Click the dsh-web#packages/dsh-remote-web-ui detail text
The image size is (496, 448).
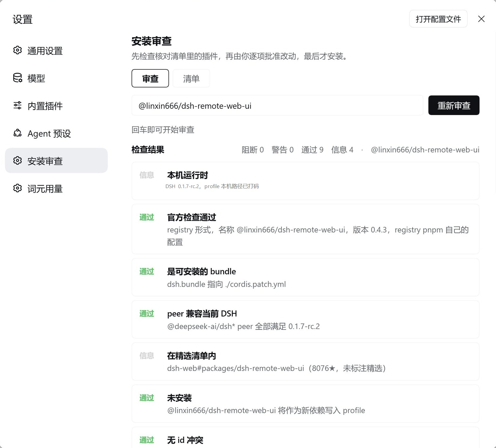(x=277, y=368)
